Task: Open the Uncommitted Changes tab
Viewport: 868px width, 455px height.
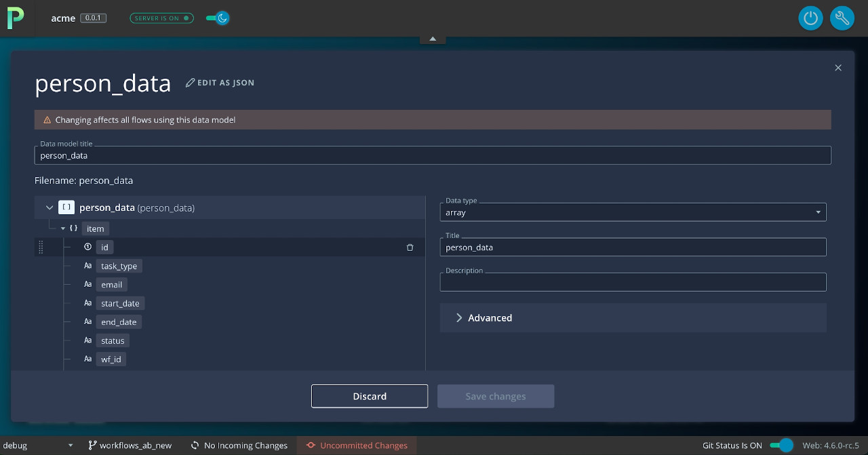Action: point(357,446)
